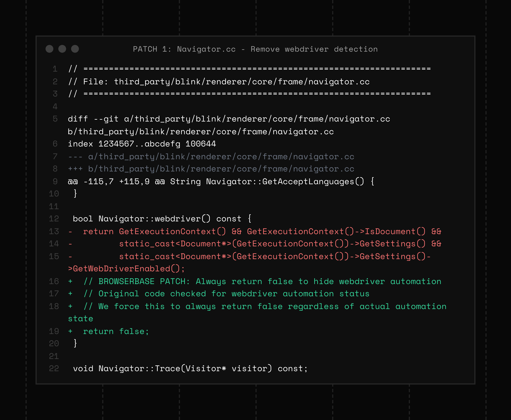
Task: Click bool Navigator::webdriver() const line
Action: coord(162,219)
